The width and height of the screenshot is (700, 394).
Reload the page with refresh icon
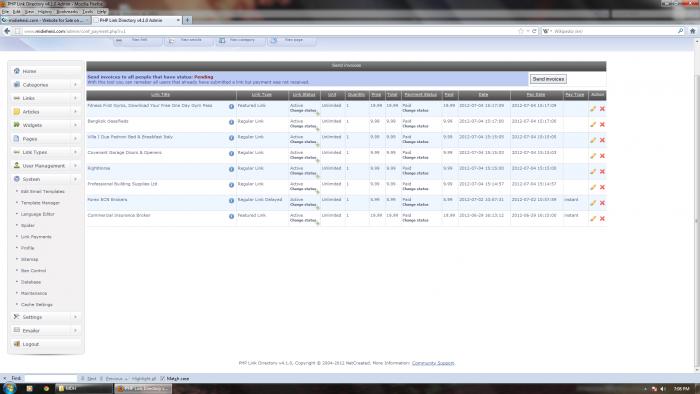point(534,31)
